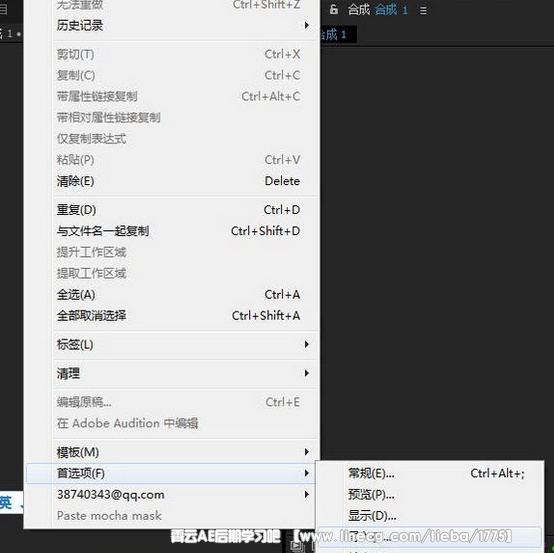The image size is (554, 553).
Task: Select 带相对属性链接复制 menu entry
Action: [172, 117]
